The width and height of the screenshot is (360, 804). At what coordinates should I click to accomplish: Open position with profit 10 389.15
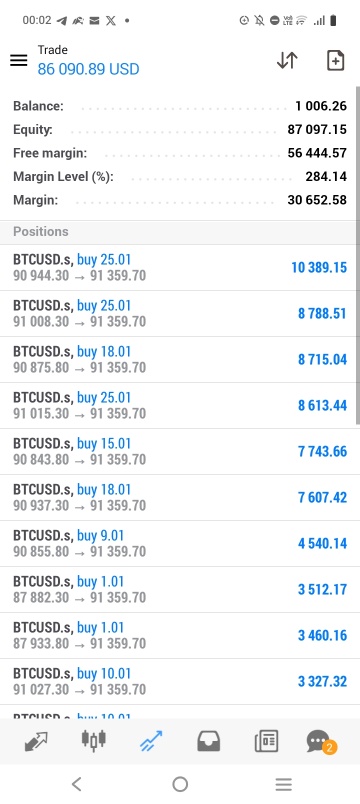pos(178,268)
